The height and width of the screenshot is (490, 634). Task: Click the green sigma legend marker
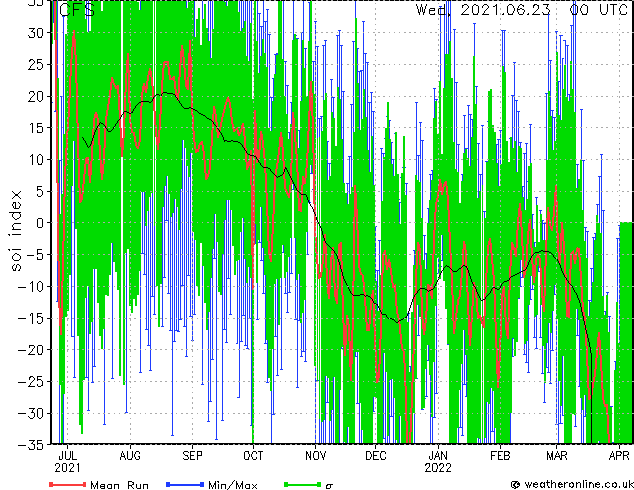click(x=303, y=484)
